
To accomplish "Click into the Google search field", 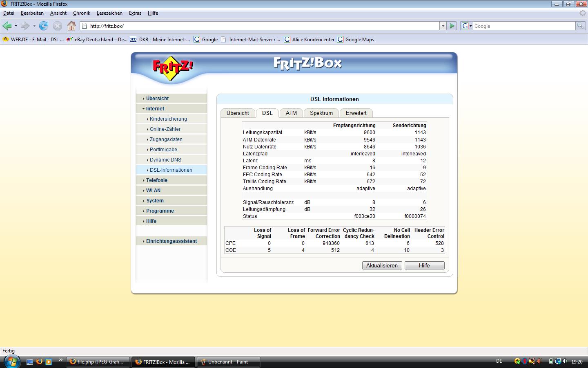I will click(x=523, y=26).
